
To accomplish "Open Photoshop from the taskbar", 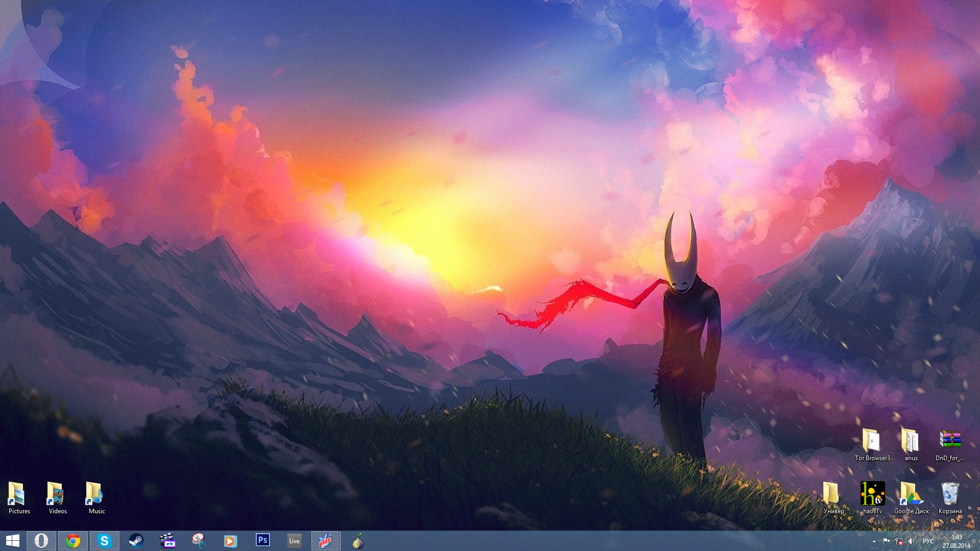I will [263, 540].
